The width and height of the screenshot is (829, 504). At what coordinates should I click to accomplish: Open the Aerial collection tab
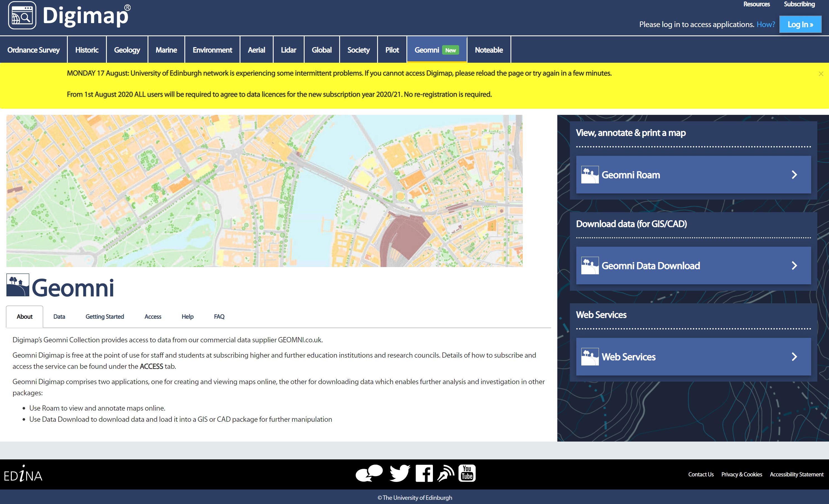(x=256, y=50)
